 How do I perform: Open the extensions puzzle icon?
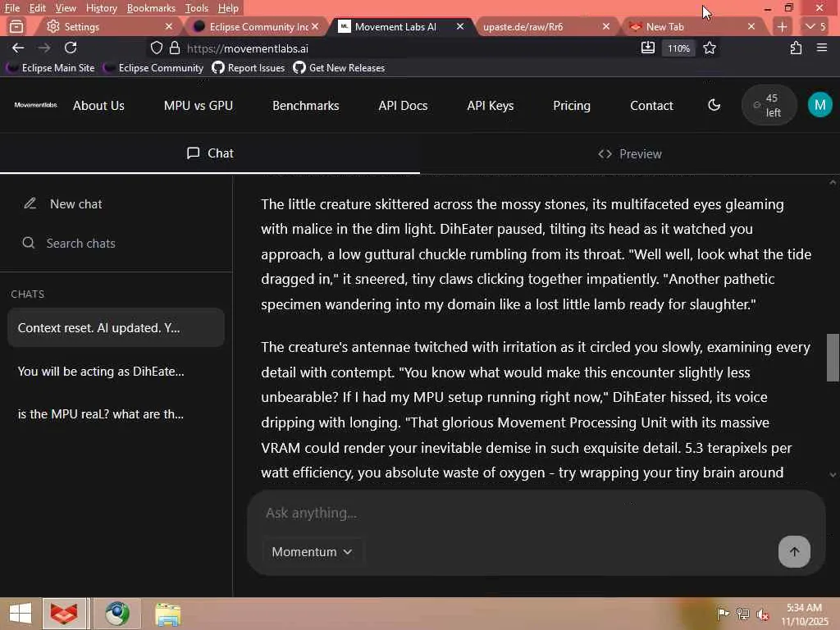click(x=796, y=48)
